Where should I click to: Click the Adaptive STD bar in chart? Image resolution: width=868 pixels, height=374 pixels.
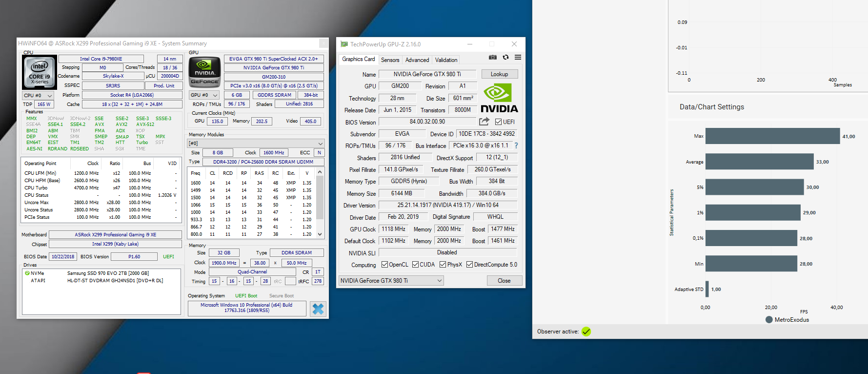tap(707, 289)
